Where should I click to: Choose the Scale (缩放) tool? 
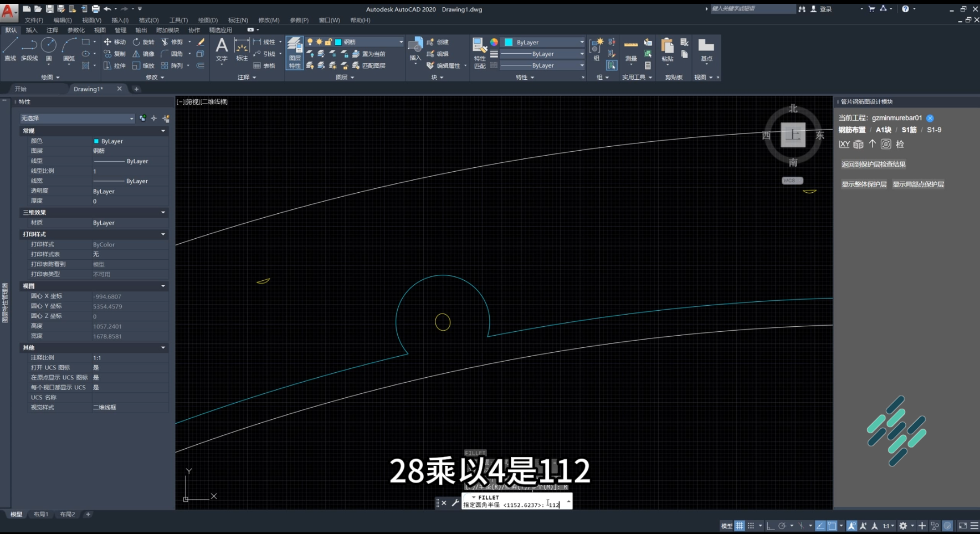tap(143, 65)
